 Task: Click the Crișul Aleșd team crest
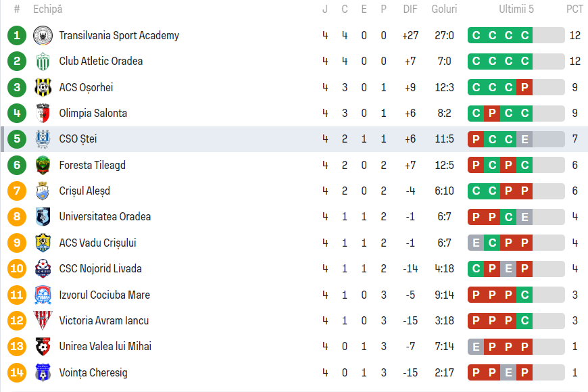pos(43,191)
